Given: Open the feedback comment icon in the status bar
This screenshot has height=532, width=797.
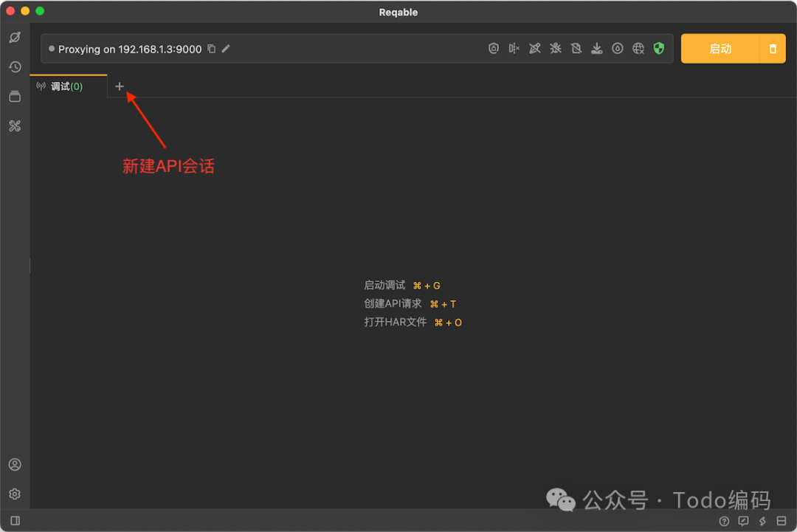Looking at the screenshot, I should point(743,521).
